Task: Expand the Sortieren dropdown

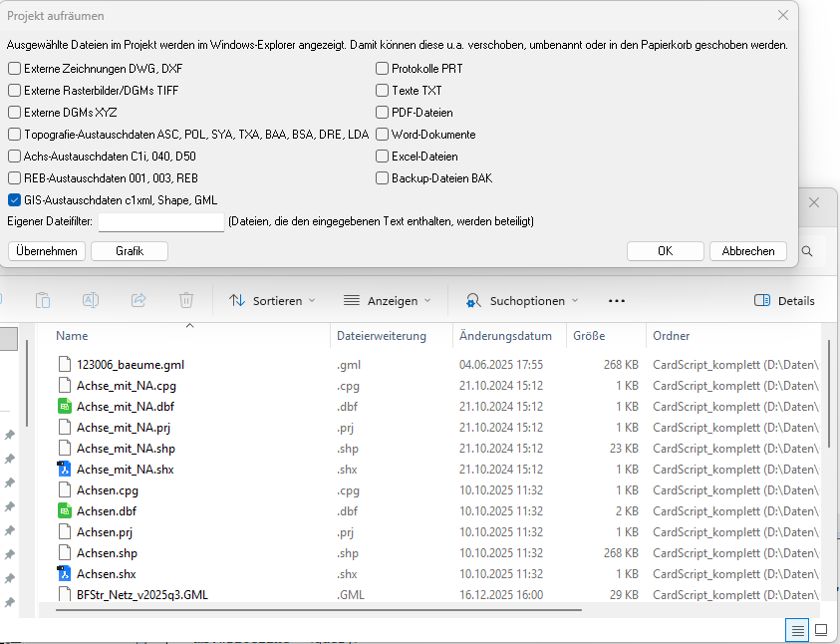Action: tap(272, 300)
